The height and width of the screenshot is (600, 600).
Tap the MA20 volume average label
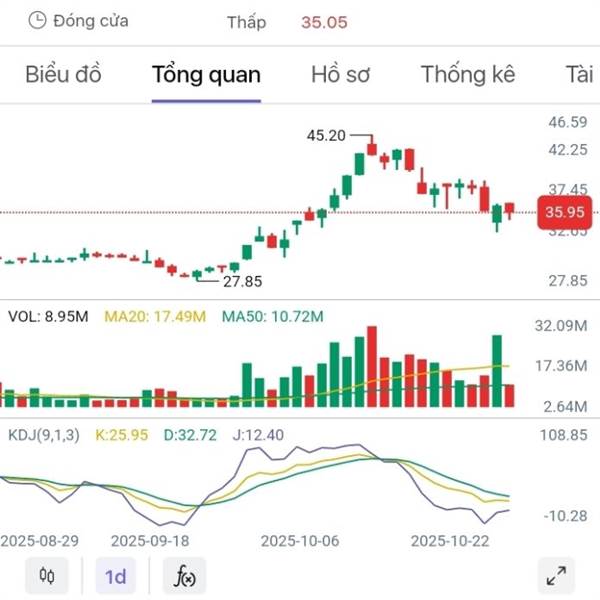tap(156, 317)
